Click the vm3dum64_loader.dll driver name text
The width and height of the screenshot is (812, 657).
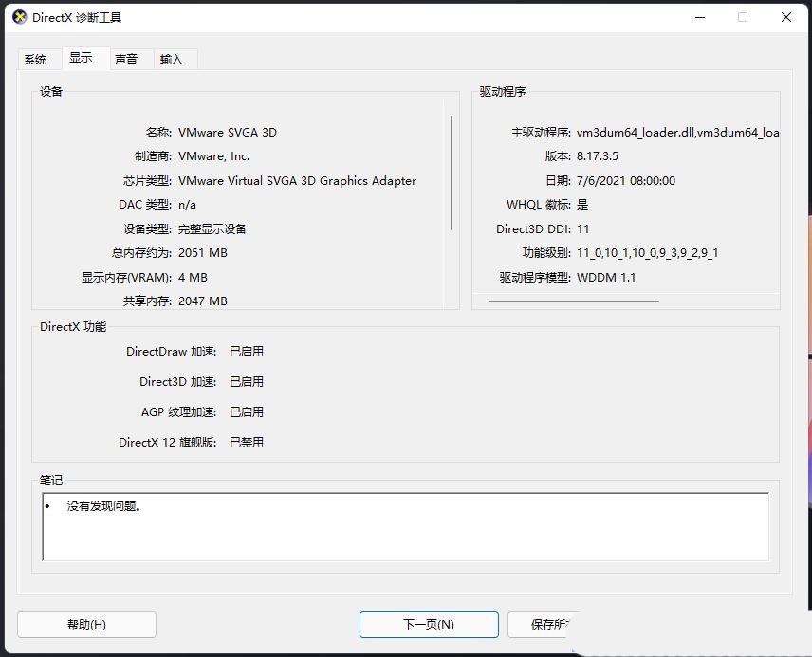coord(674,132)
